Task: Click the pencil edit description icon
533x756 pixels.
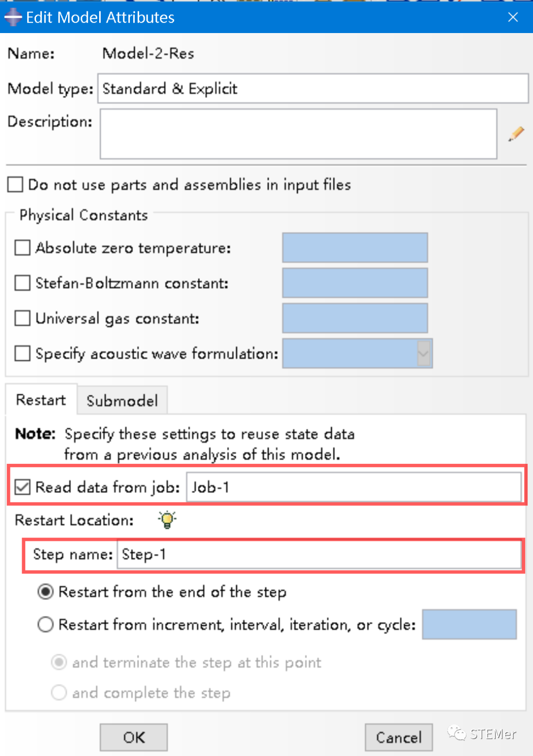Action: click(516, 134)
